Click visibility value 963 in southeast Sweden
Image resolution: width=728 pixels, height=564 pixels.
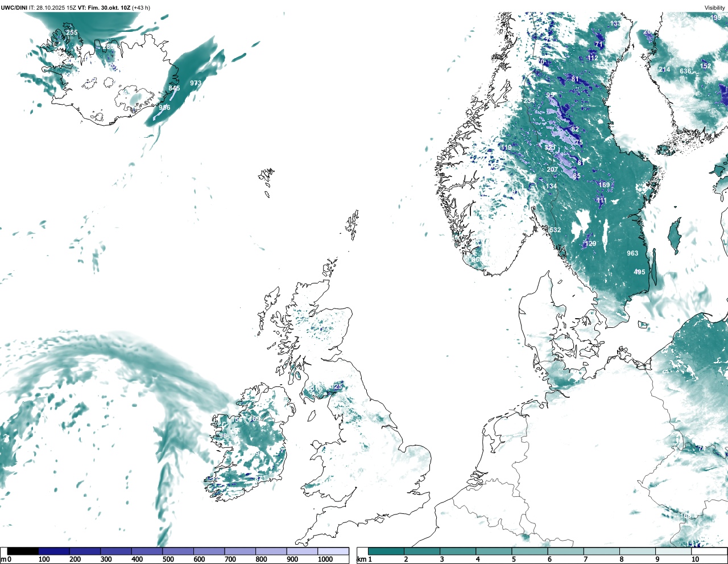point(632,253)
